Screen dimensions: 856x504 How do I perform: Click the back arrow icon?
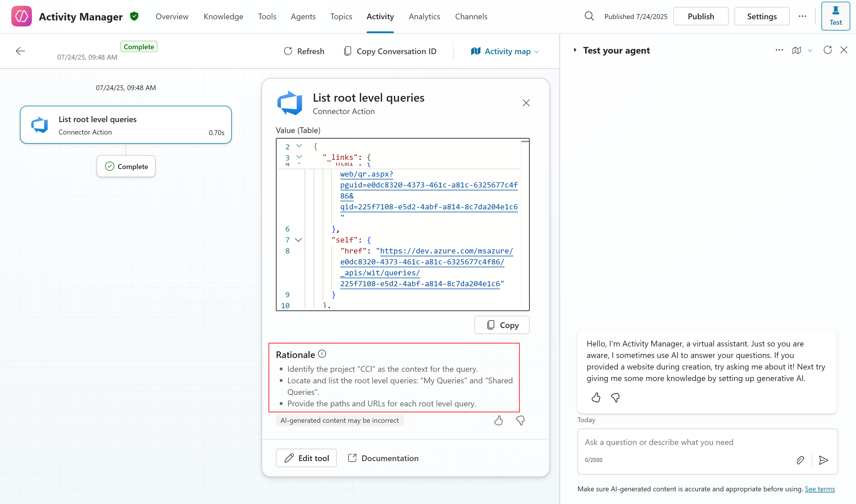point(20,51)
